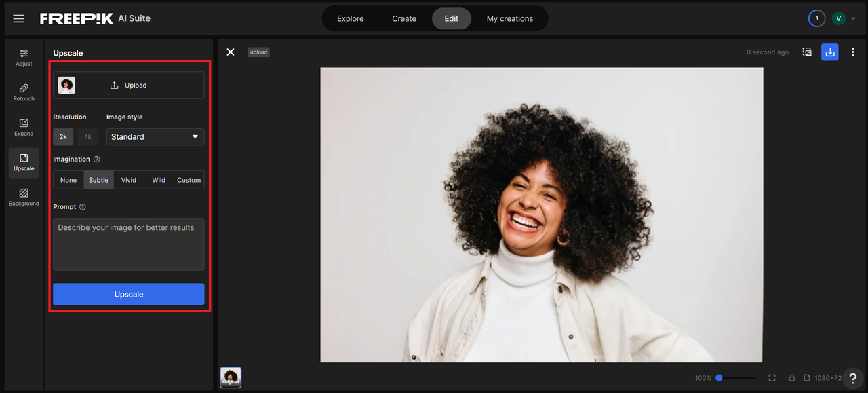The width and height of the screenshot is (868, 393).
Task: Open the user account avatar menu
Action: tap(839, 18)
